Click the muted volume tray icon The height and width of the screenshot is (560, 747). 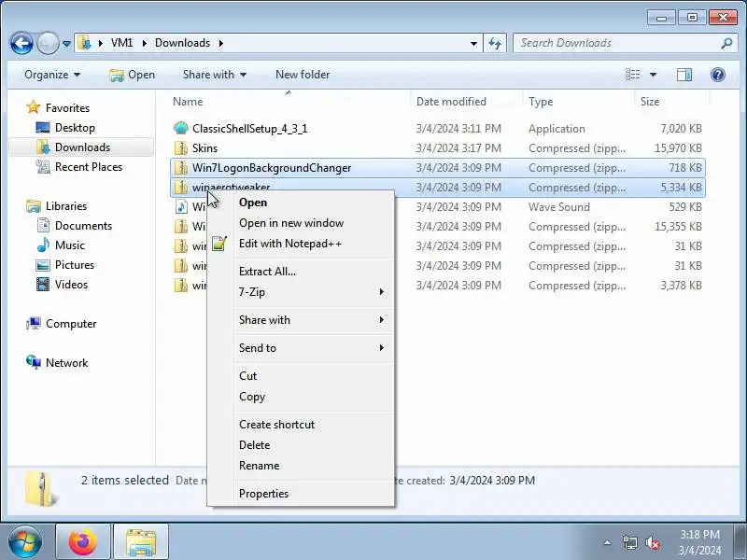(x=652, y=542)
